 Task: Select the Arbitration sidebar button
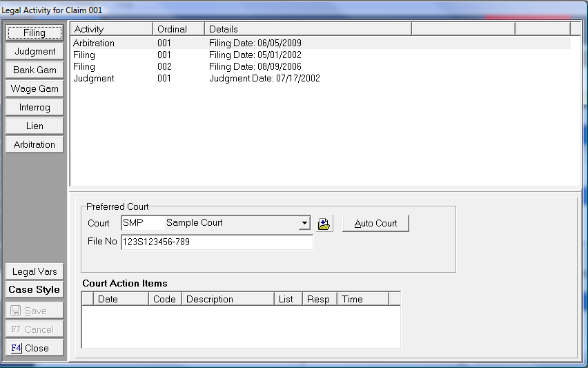35,144
